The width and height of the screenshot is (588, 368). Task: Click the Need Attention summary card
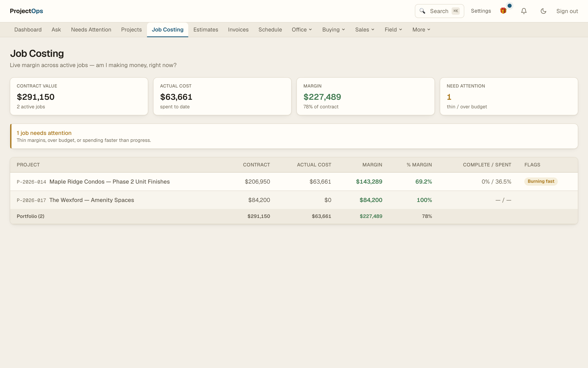(x=509, y=96)
